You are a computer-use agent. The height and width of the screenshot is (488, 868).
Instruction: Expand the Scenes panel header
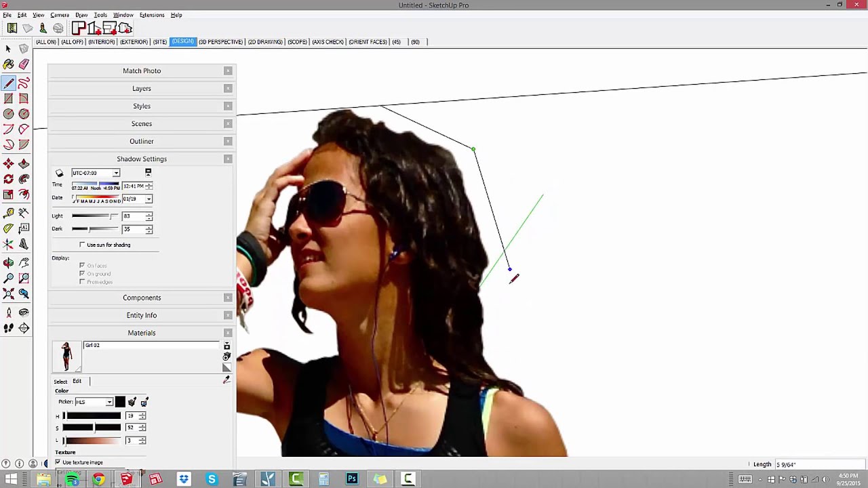[x=142, y=123]
